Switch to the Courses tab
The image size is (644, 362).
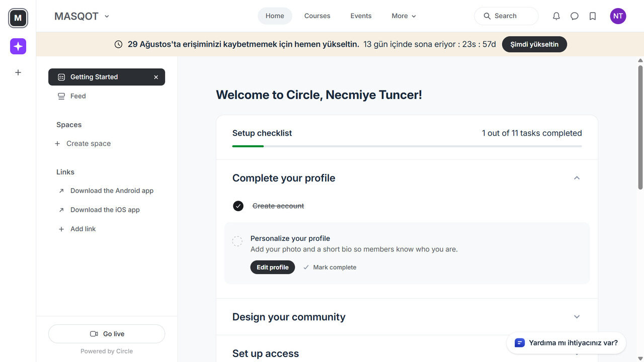point(317,16)
